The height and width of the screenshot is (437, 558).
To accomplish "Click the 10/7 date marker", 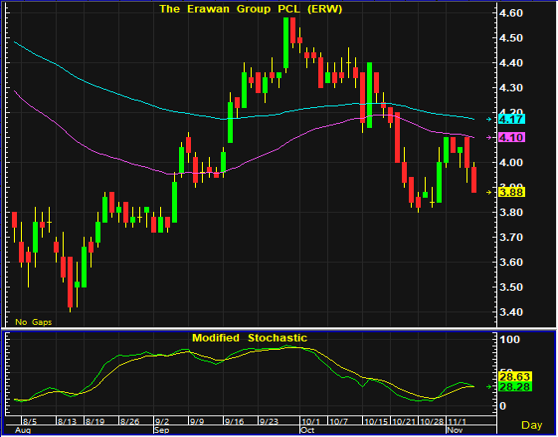I will coord(338,422).
